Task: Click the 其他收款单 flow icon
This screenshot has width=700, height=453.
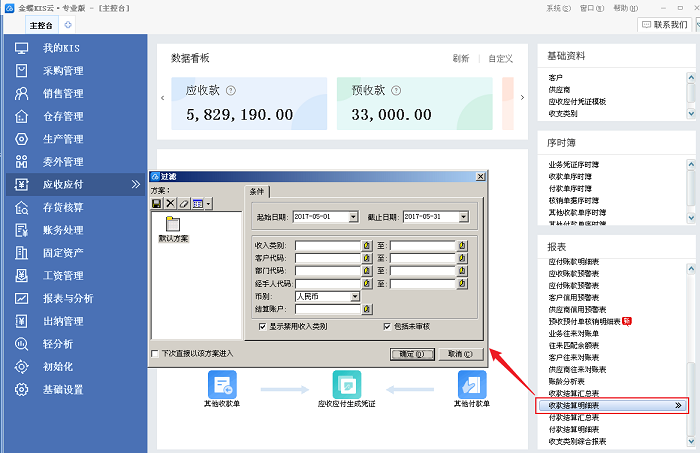Action: (222, 384)
